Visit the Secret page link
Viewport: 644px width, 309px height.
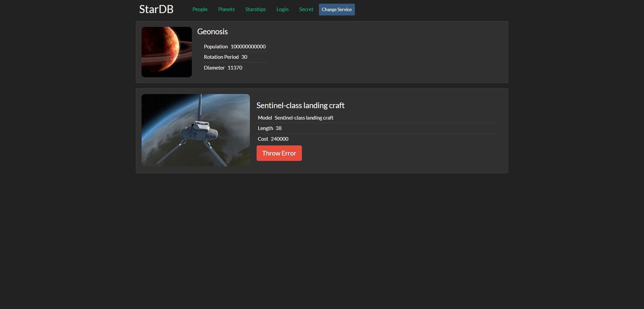[x=306, y=9]
